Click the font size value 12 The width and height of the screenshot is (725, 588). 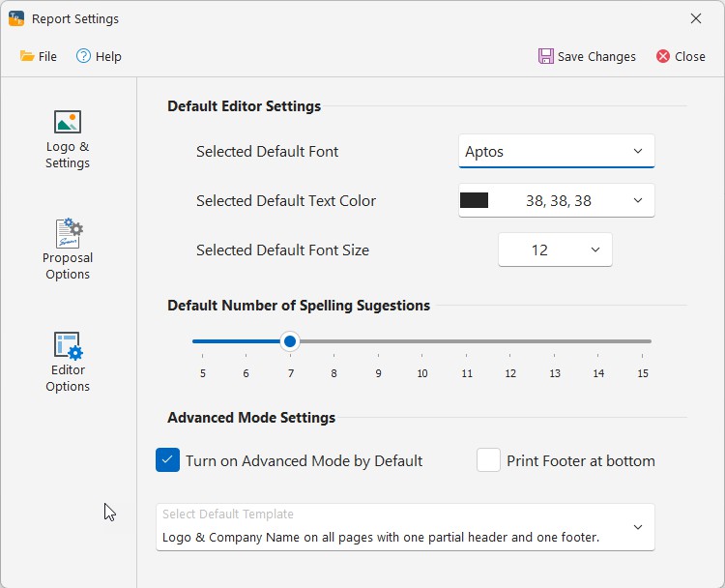[x=539, y=250]
